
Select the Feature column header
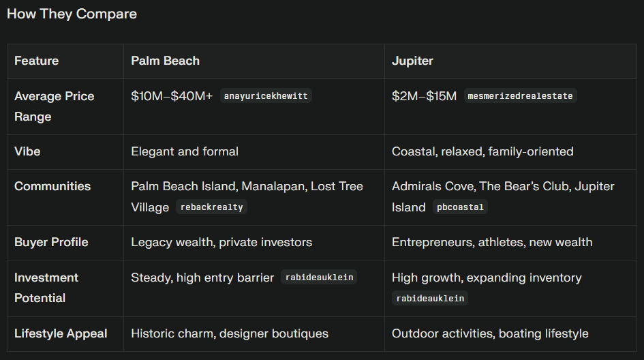click(37, 61)
